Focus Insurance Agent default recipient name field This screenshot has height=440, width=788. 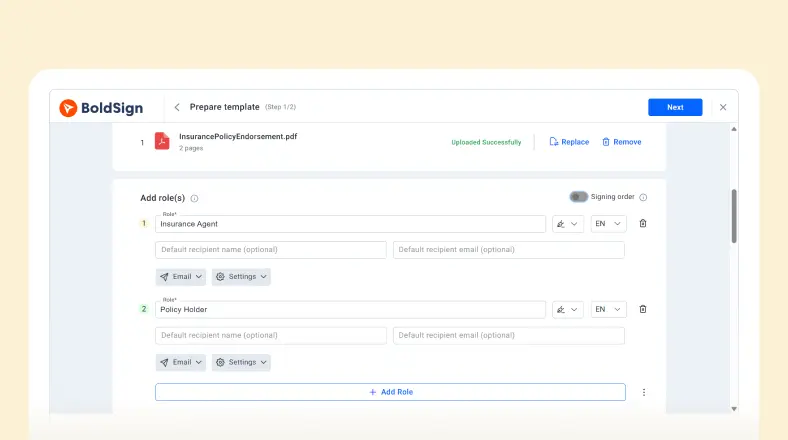pos(271,250)
